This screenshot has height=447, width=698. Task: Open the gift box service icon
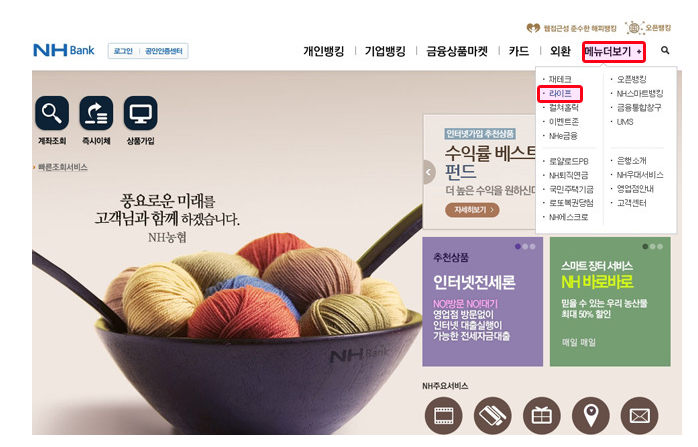(x=542, y=415)
